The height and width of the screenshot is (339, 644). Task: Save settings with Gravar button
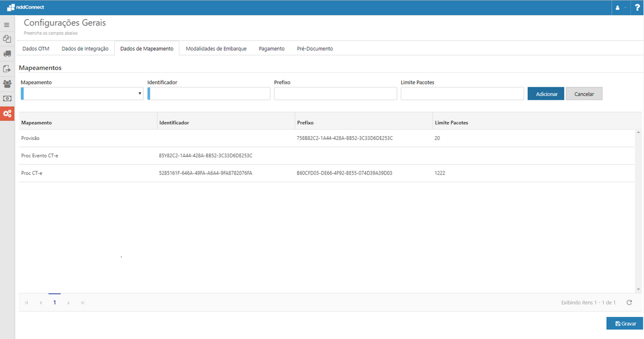pos(625,324)
